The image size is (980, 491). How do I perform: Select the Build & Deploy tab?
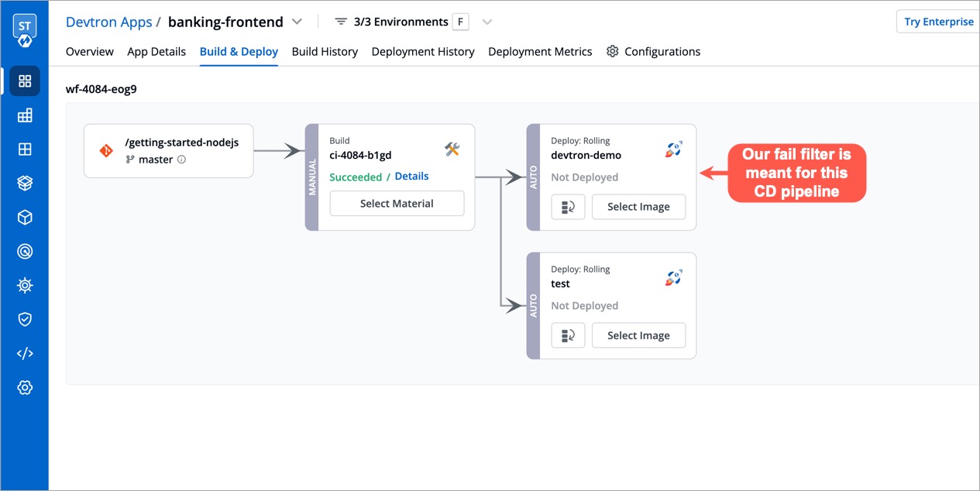[x=239, y=51]
